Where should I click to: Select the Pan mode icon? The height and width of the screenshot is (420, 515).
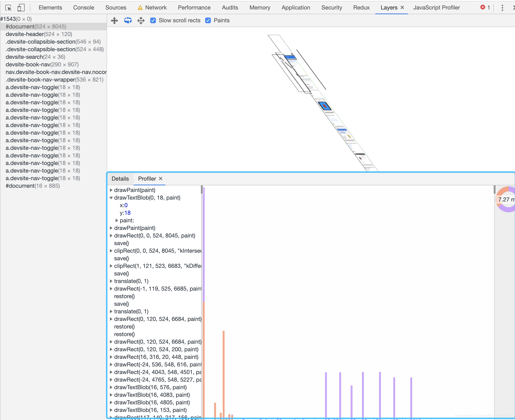point(114,21)
